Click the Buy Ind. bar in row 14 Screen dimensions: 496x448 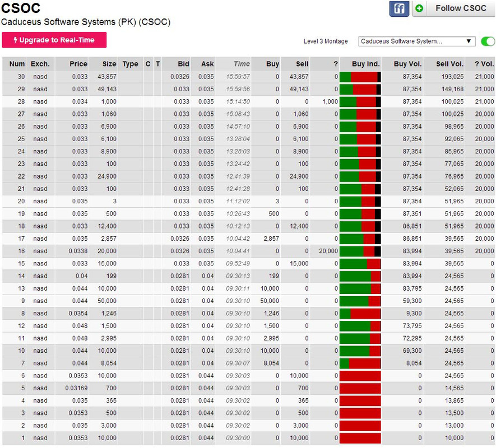(x=360, y=276)
